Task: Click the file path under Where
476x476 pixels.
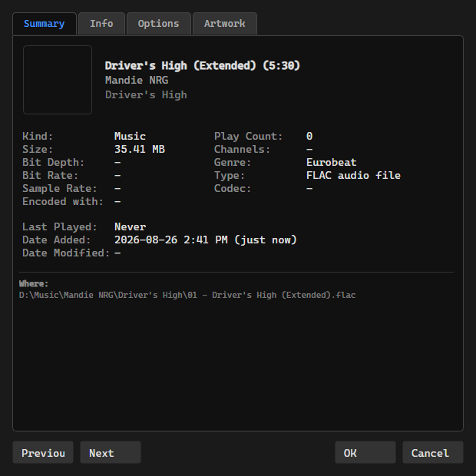Action: coord(187,295)
